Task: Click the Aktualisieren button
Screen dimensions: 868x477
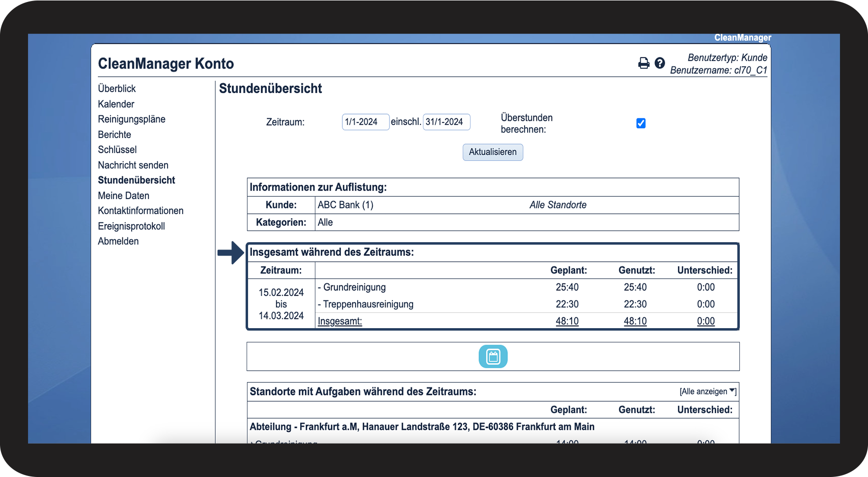Action: point(492,152)
